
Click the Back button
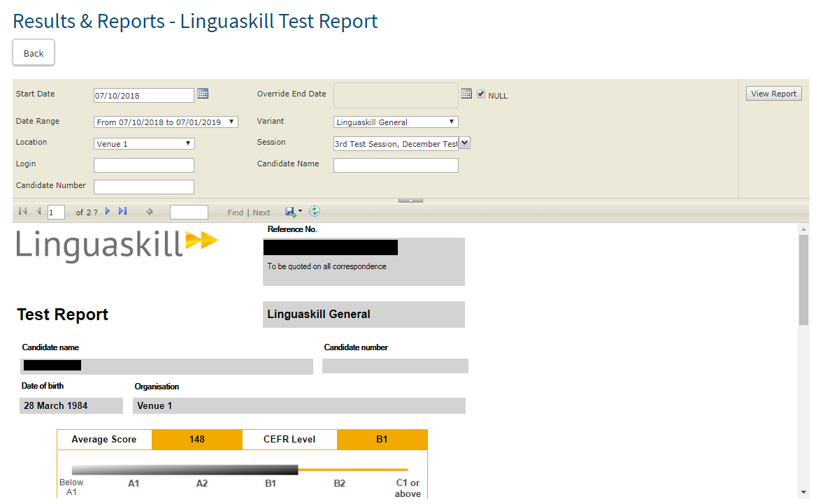pyautogui.click(x=34, y=52)
